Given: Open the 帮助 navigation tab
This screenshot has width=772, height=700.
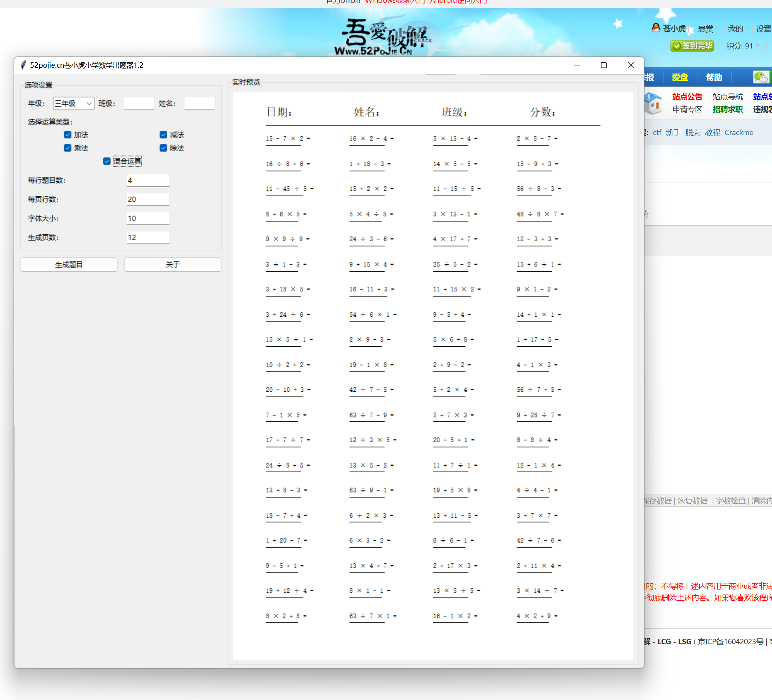Looking at the screenshot, I should [x=714, y=77].
